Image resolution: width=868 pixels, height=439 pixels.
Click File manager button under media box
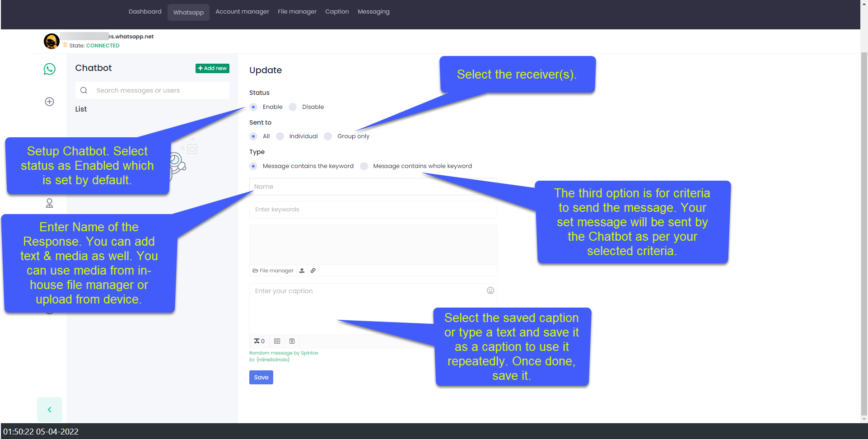coord(273,271)
